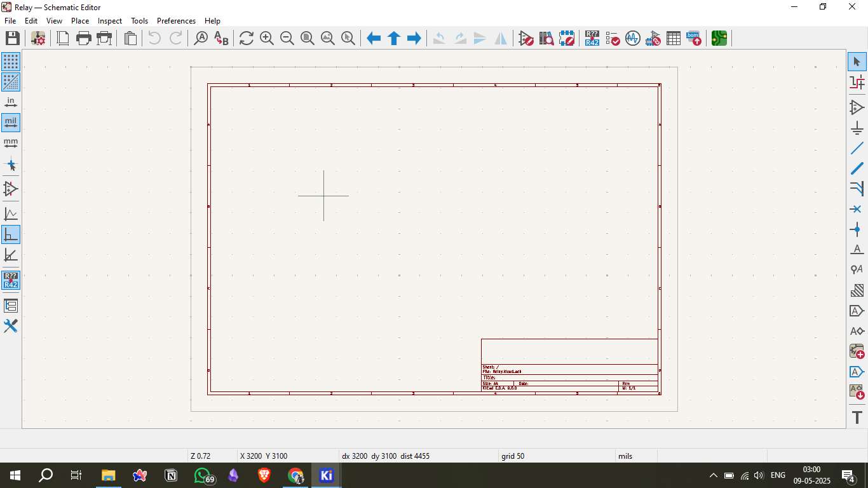Image resolution: width=868 pixels, height=488 pixels.
Task: Pick the Place Symbol tool
Action: [857, 107]
